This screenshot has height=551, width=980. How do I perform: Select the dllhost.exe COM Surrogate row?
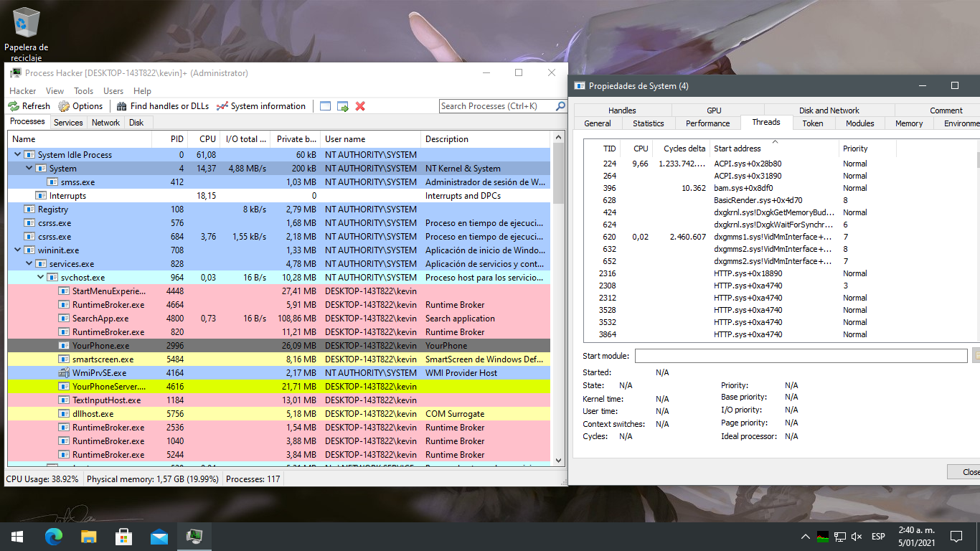pyautogui.click(x=279, y=414)
